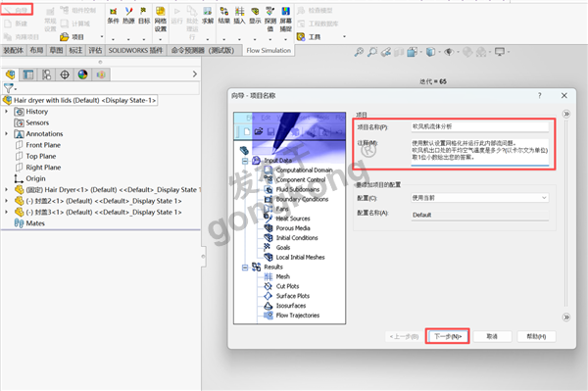Screen dimensions: 588x391
Task: Switch to the 草图 ribbon tab
Action: 56,50
